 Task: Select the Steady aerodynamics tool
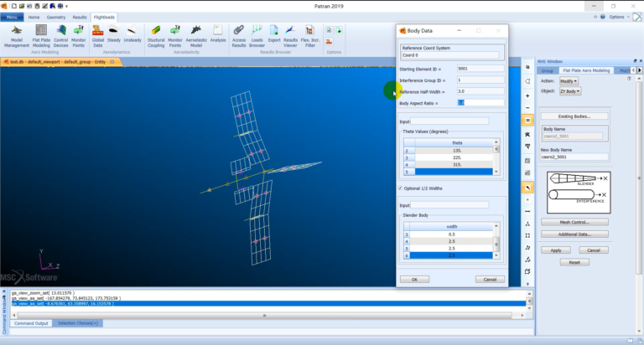pyautogui.click(x=114, y=34)
